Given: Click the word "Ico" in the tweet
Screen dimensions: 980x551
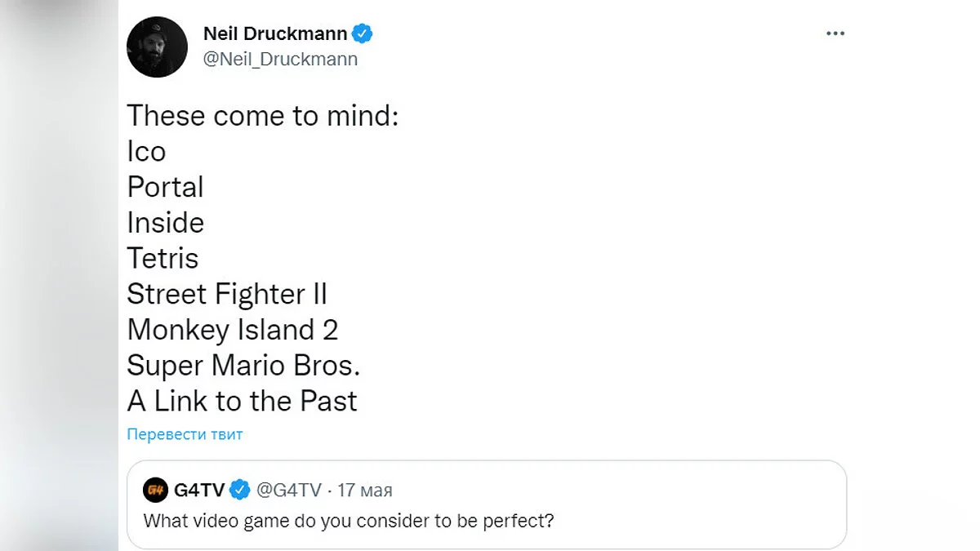Looking at the screenshot, I should (x=146, y=151).
